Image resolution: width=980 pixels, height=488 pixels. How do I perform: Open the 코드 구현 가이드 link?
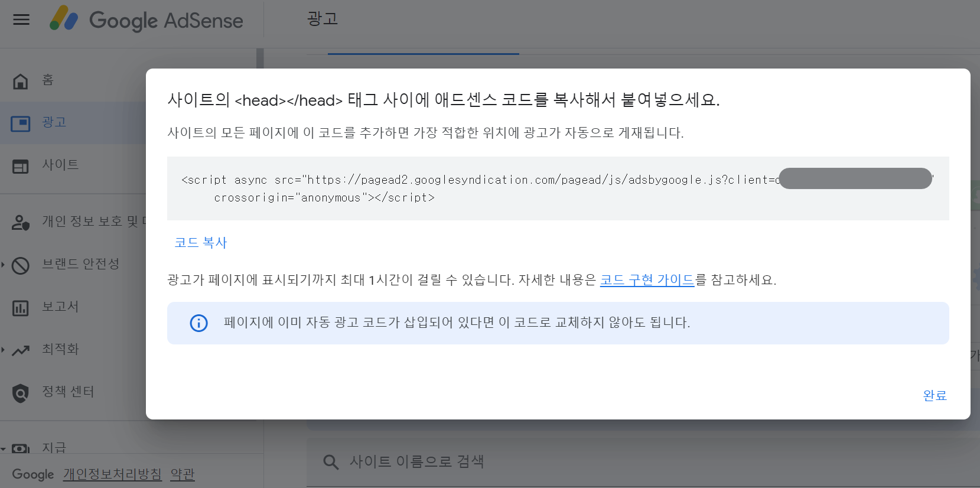(x=647, y=280)
